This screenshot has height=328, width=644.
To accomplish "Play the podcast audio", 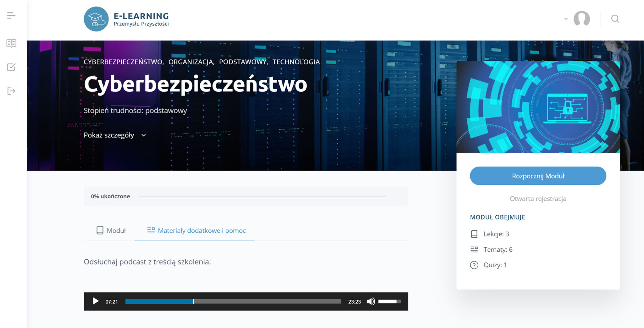I will tap(96, 302).
